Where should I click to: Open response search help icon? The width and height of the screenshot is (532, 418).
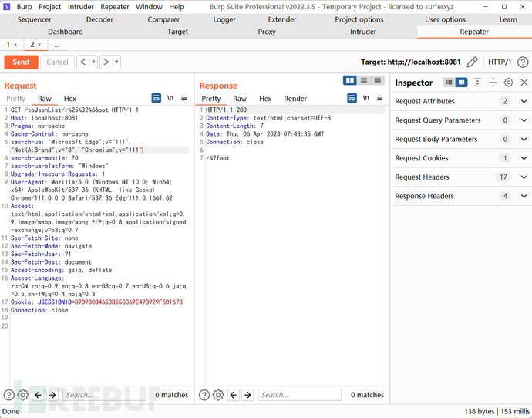(204, 395)
